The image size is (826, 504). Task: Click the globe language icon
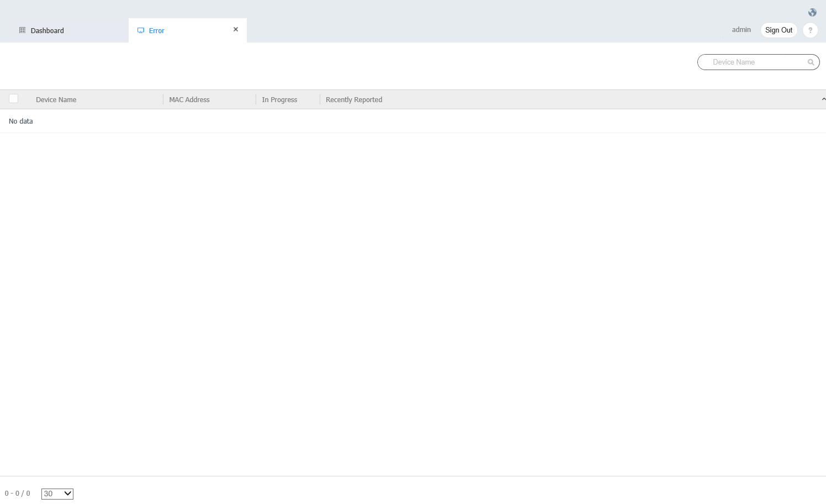click(812, 12)
